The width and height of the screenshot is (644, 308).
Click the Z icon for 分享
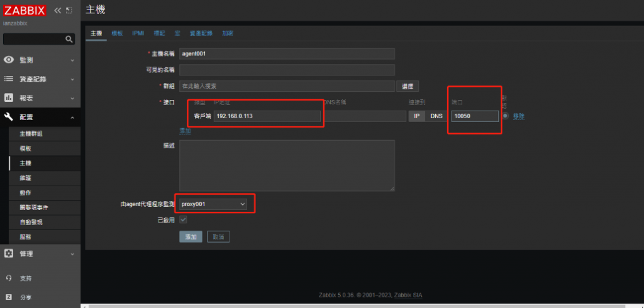point(9,297)
